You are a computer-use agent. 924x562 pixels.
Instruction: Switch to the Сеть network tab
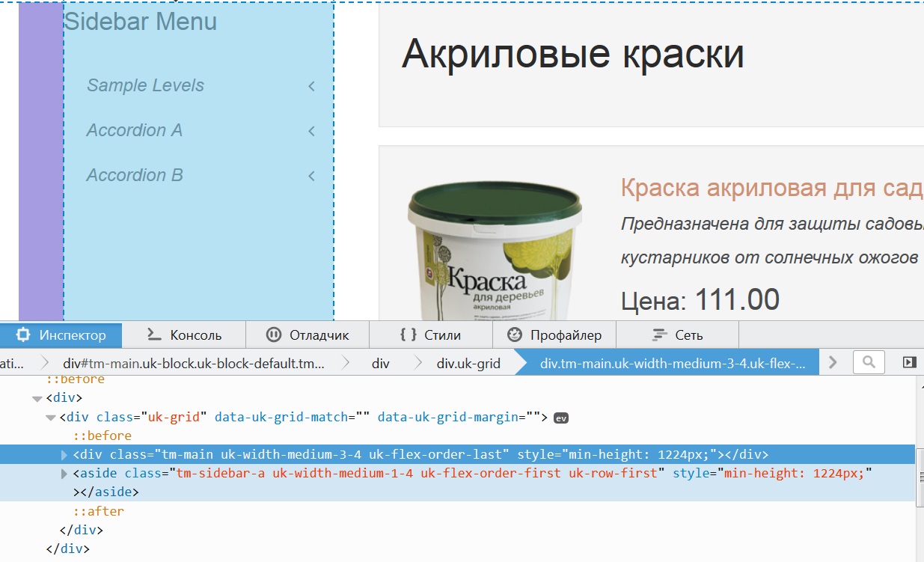(x=677, y=335)
